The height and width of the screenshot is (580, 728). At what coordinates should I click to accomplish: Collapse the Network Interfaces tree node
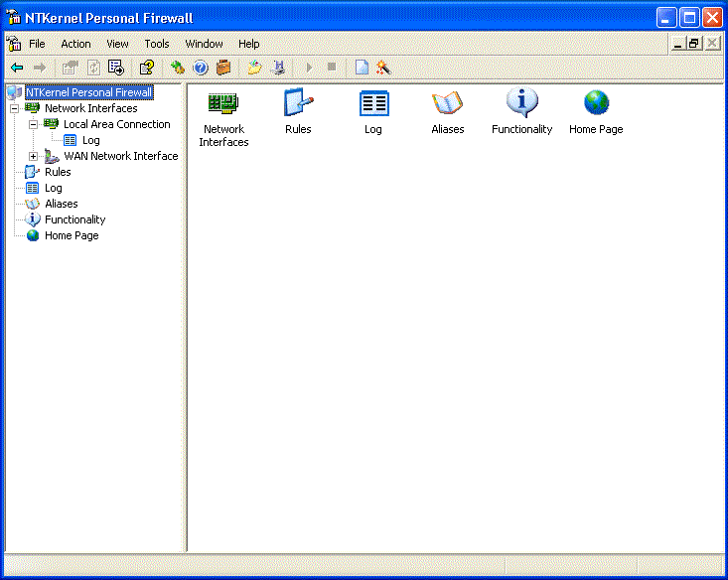coord(14,108)
